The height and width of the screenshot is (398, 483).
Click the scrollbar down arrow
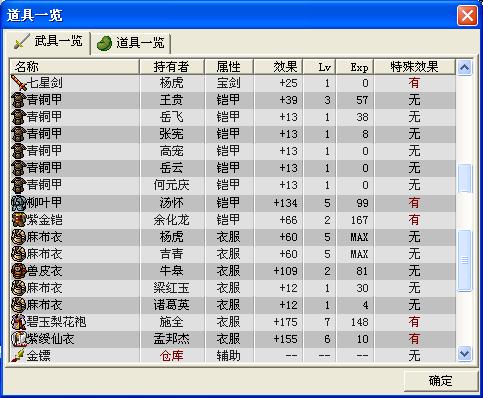pos(464,353)
